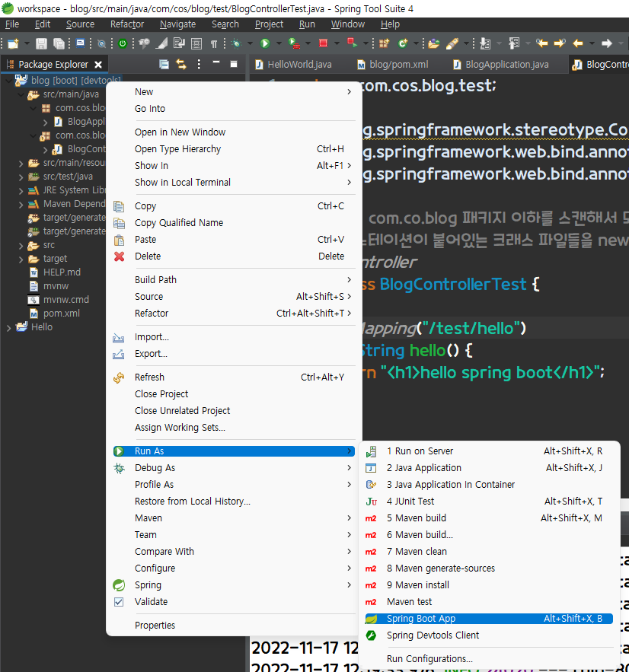
Task: Click the red Stop square toolbar icon
Action: (324, 43)
